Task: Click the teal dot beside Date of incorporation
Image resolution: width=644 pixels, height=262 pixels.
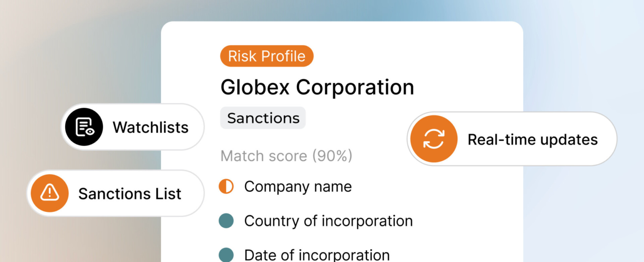Action: (x=226, y=255)
